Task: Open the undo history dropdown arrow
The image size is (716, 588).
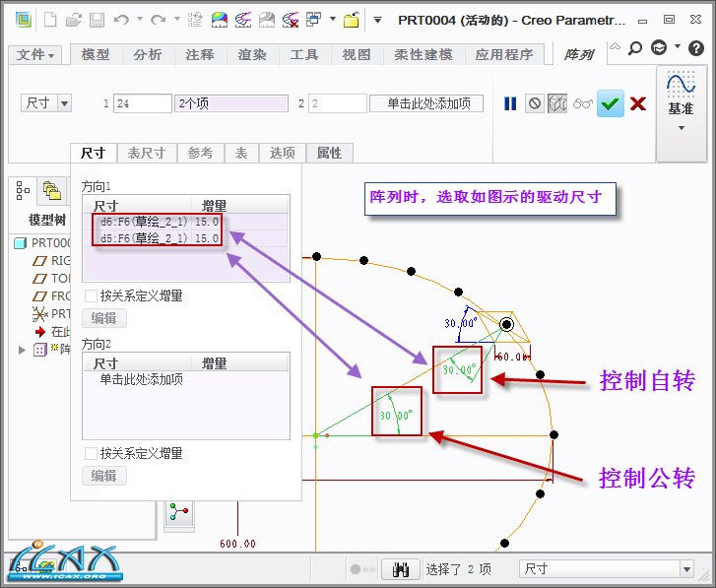Action: 140,19
